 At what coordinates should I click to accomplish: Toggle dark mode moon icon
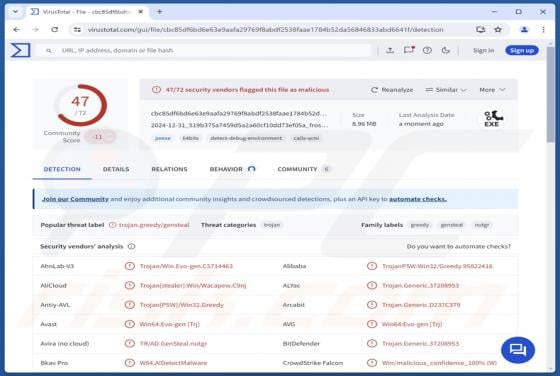445,50
